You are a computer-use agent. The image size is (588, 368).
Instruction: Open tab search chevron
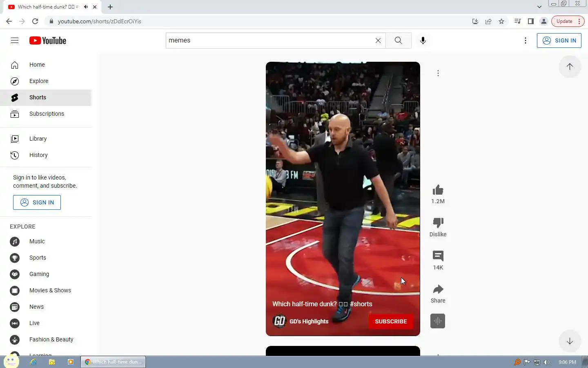pyautogui.click(x=539, y=7)
